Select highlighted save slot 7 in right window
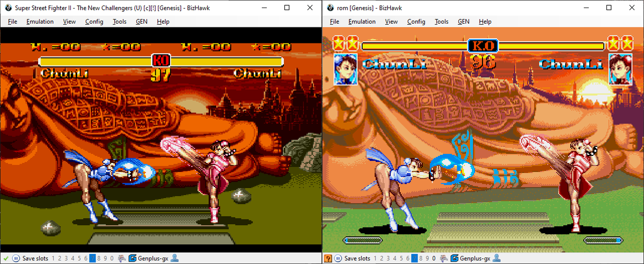The image size is (644, 264). coord(414,259)
